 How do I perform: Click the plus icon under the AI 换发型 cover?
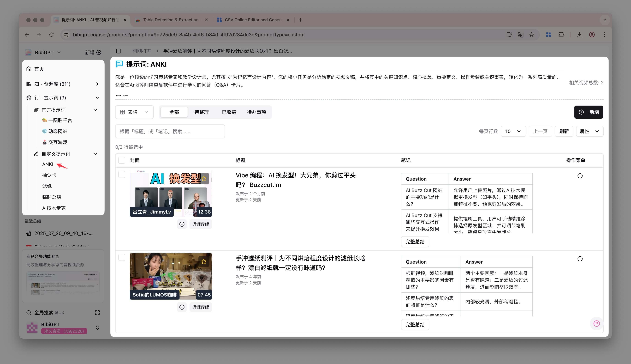[182, 224]
